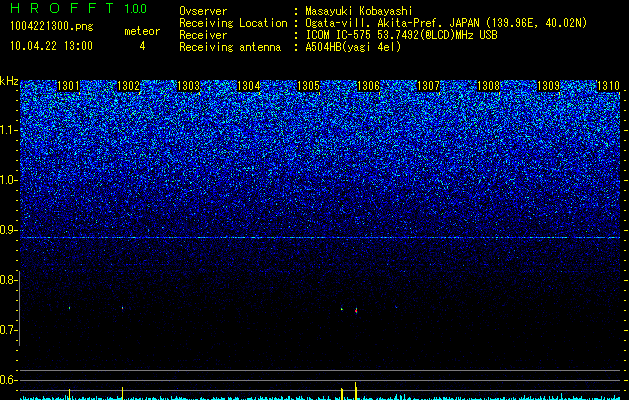Click the meteor count value 4
The width and height of the screenshot is (629, 400).
click(x=142, y=46)
